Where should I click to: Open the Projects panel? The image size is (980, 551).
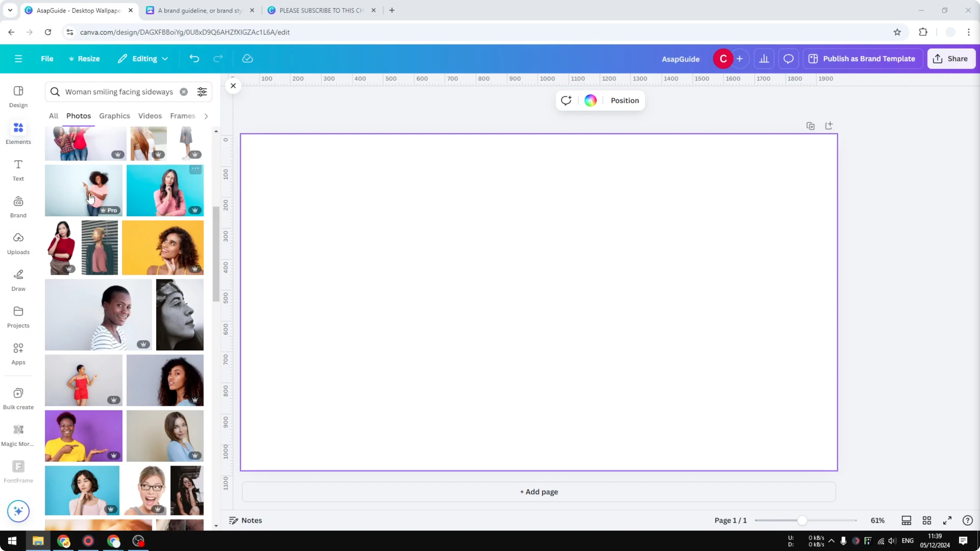18,316
